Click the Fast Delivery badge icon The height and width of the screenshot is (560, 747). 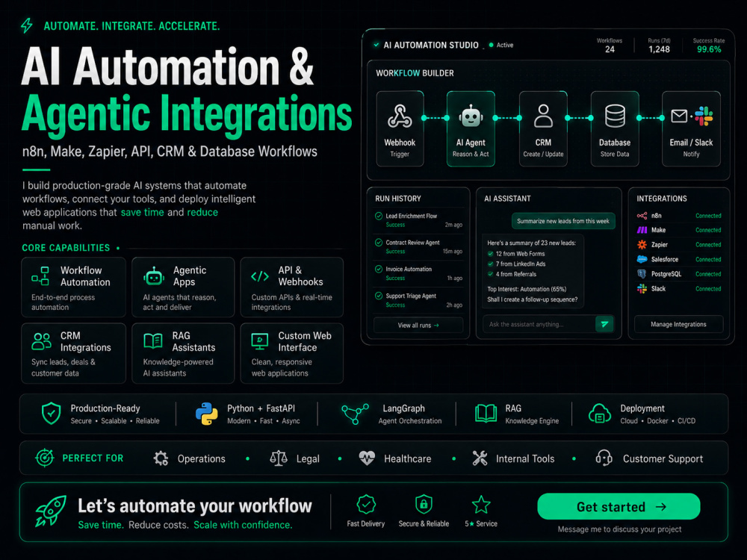[366, 505]
